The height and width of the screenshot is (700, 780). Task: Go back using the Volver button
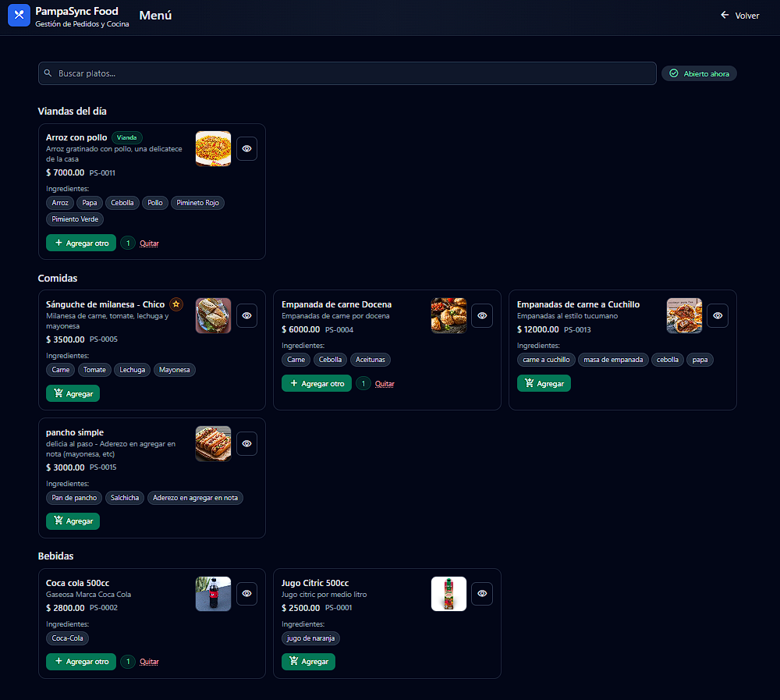tap(739, 16)
